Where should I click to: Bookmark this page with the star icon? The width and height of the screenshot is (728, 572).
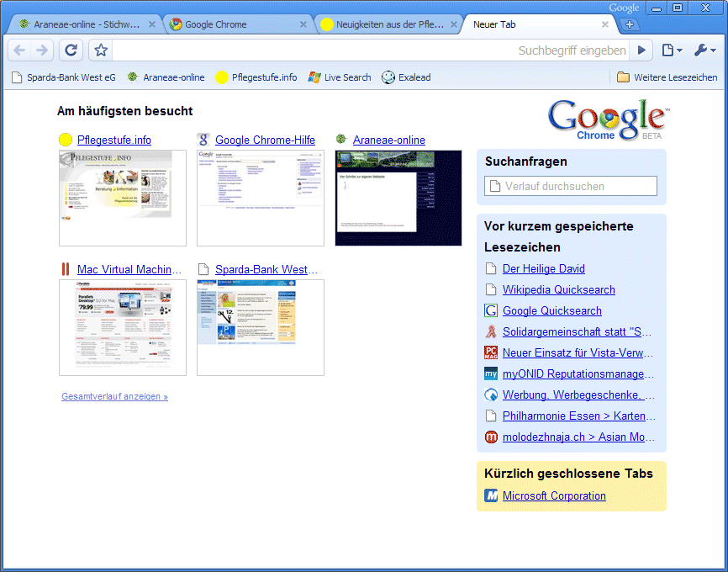coord(101,50)
